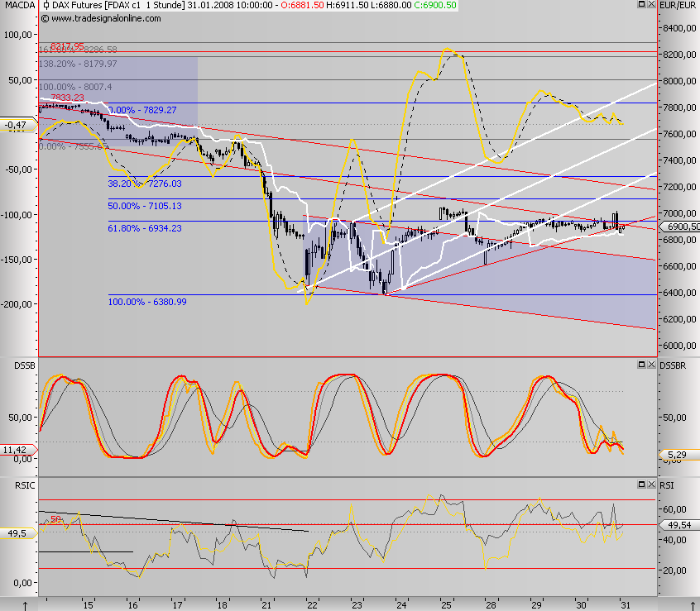This screenshot has width=700, height=611.
Task: Close the RSIC indicator panel
Action: (x=651, y=484)
